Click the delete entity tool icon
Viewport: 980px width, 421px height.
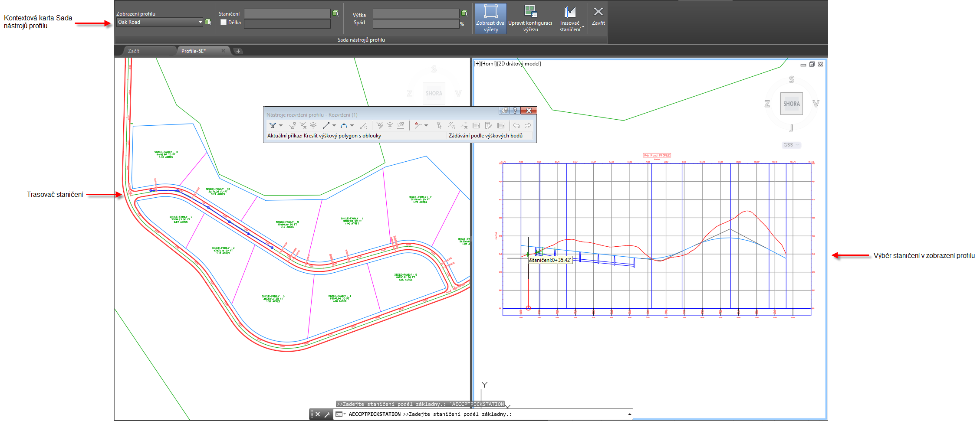[464, 125]
